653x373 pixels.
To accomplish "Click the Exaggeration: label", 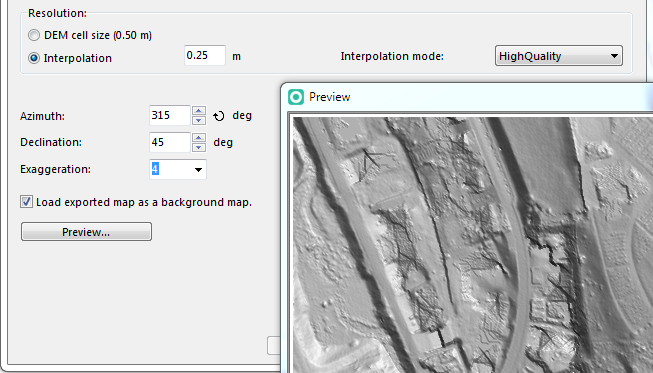I will point(55,169).
